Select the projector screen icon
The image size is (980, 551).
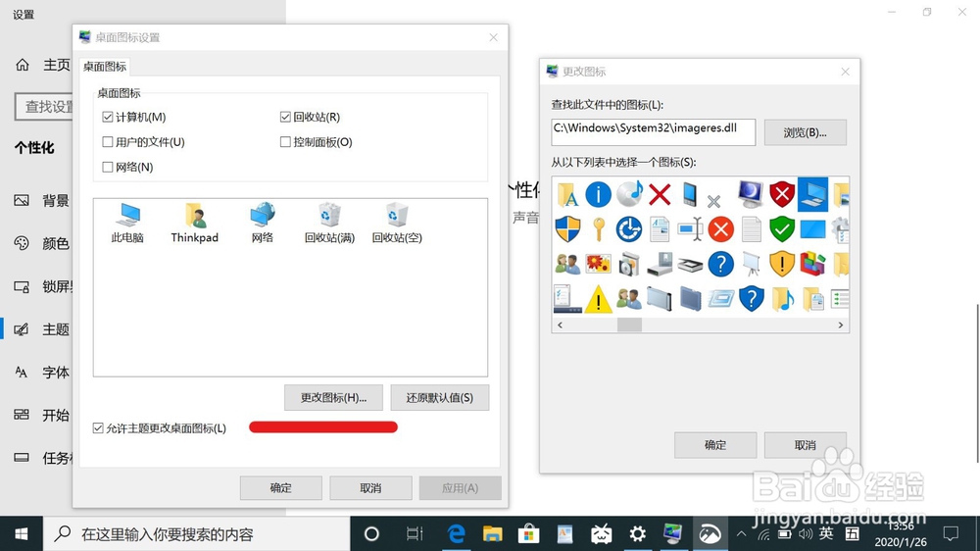[x=752, y=265]
